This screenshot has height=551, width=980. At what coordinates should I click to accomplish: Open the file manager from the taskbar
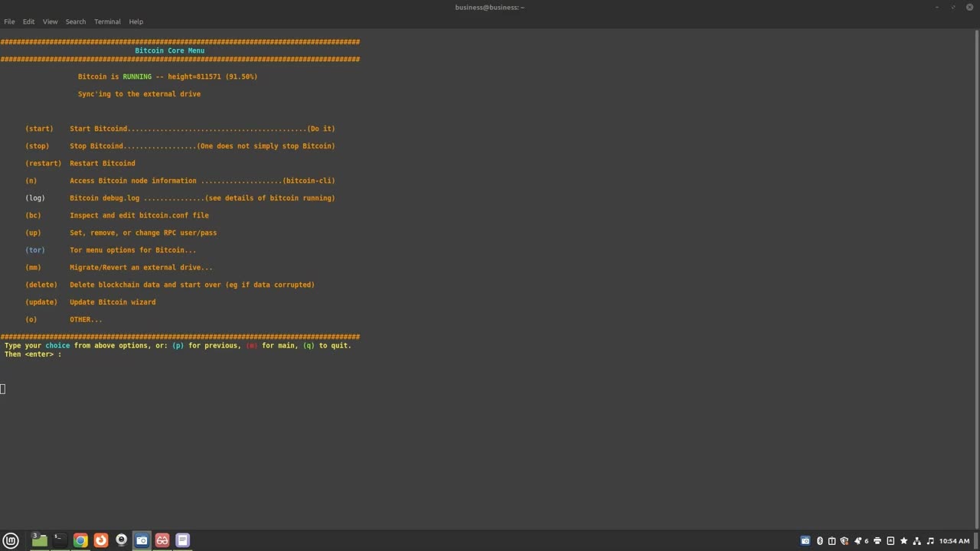click(x=39, y=540)
